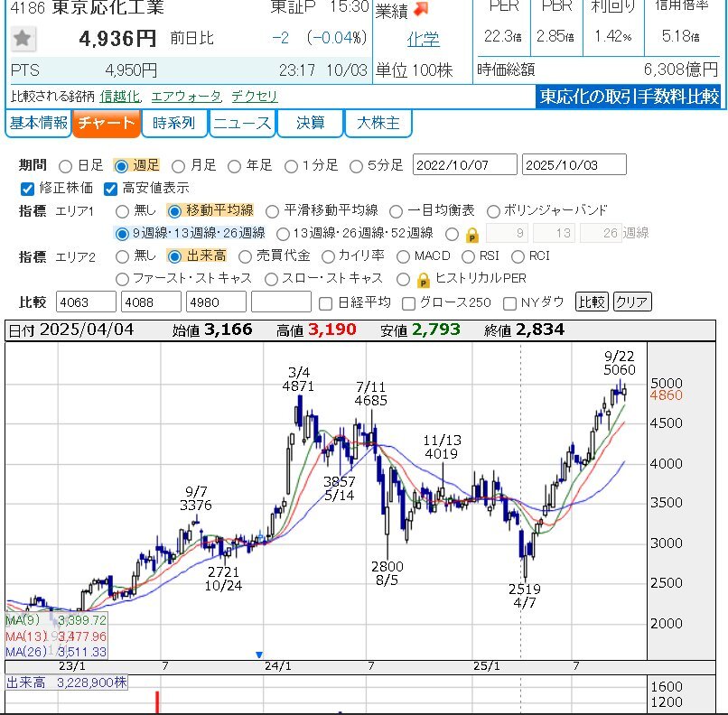Click the end date field 2025/10/03
Image resolution: width=728 pixels, height=715 pixels.
tap(574, 164)
